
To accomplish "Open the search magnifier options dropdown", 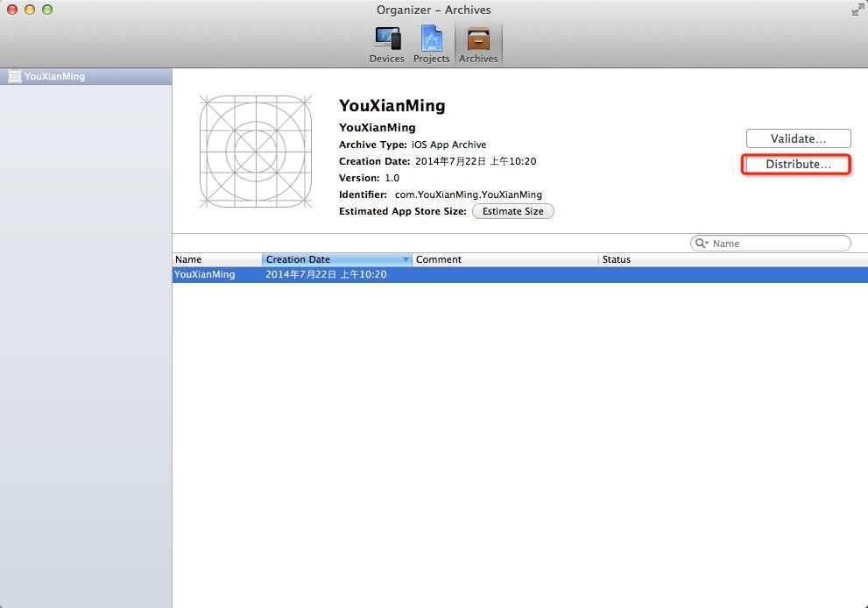I will [702, 243].
